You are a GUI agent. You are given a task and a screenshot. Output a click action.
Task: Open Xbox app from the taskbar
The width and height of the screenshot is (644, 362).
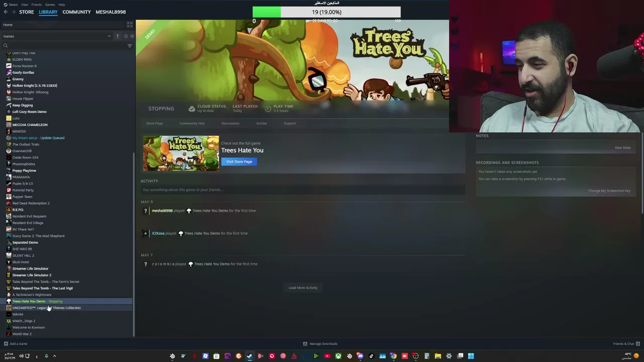tap(338, 356)
